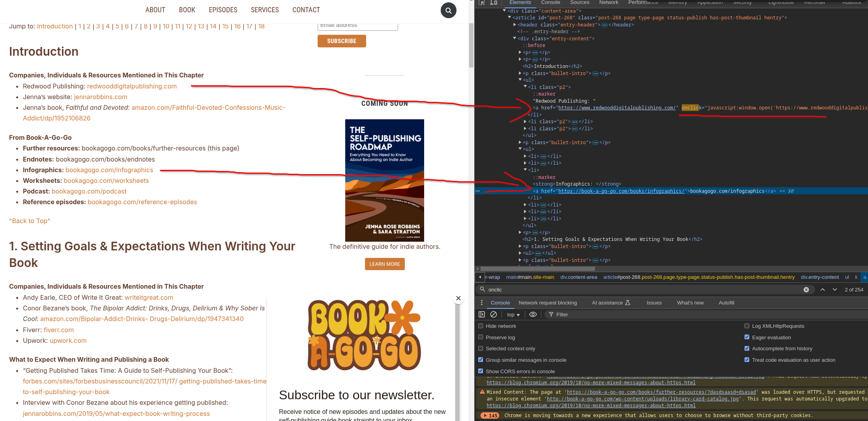Select main#main.site-main in the breadcrumb

tap(530, 277)
